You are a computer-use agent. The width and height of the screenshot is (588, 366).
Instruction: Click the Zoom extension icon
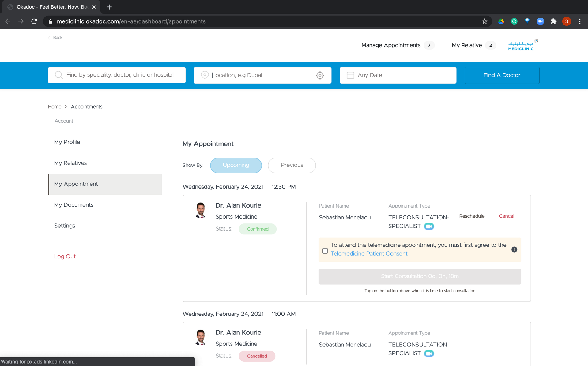[540, 21]
